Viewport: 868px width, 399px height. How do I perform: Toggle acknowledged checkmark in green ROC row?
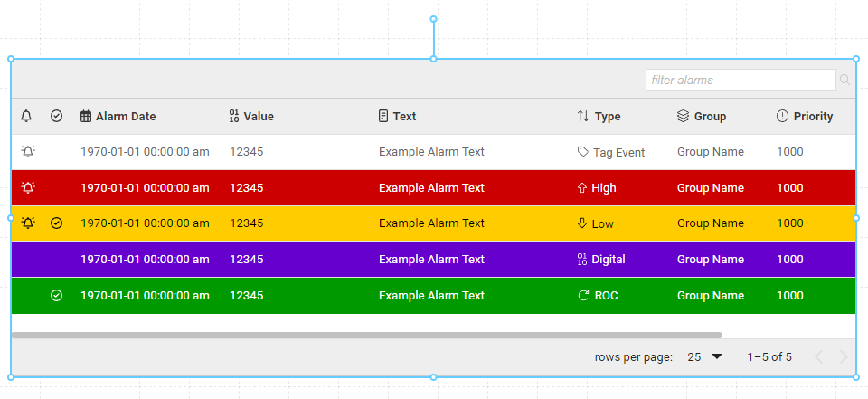tap(57, 295)
